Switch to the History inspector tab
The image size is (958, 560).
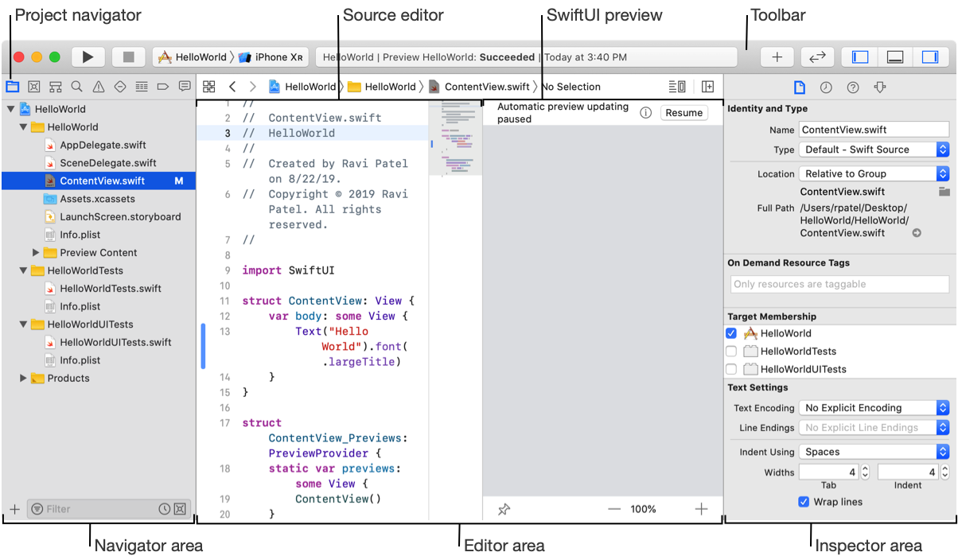click(826, 87)
